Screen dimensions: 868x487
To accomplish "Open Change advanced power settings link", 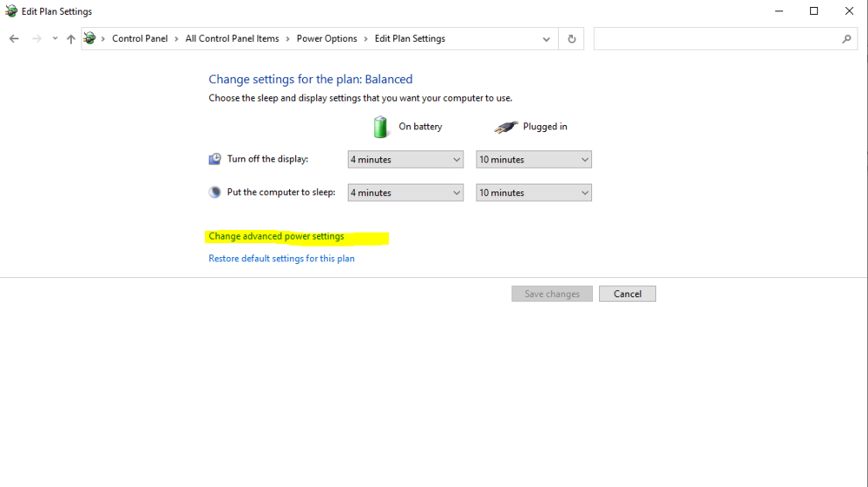I will [x=276, y=236].
